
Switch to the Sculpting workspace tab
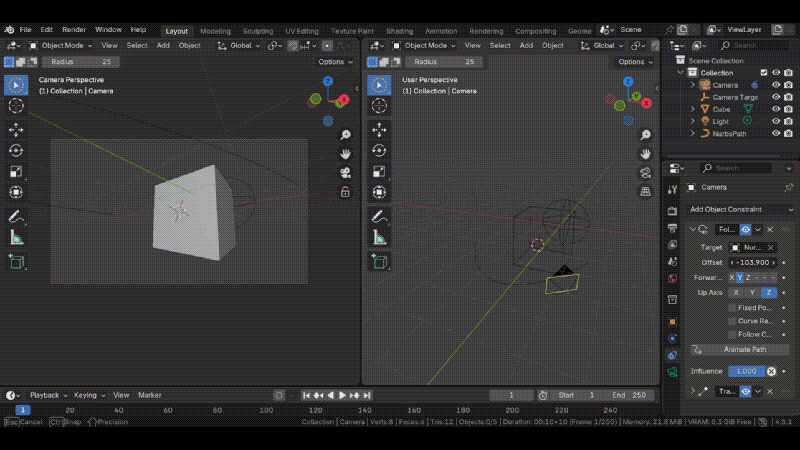click(x=258, y=31)
